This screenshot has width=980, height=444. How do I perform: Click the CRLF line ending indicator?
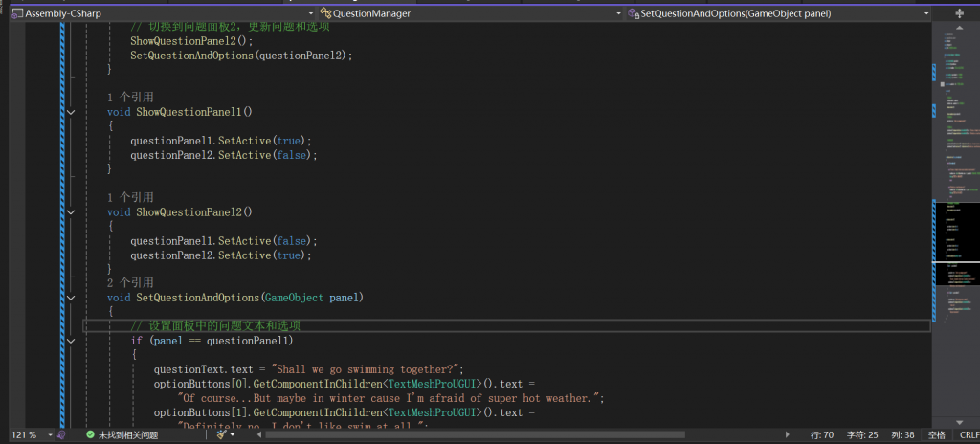tap(969, 434)
